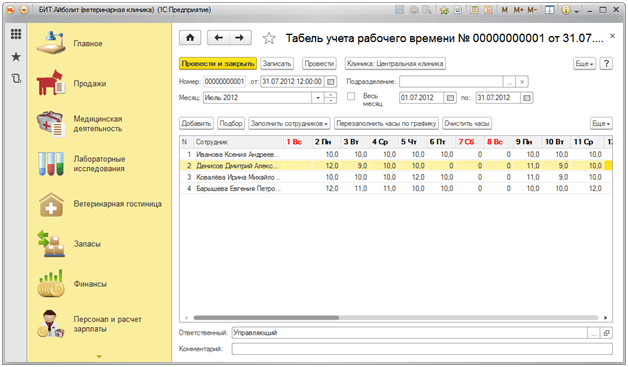Click Записать button
The image size is (628, 367).
point(277,64)
